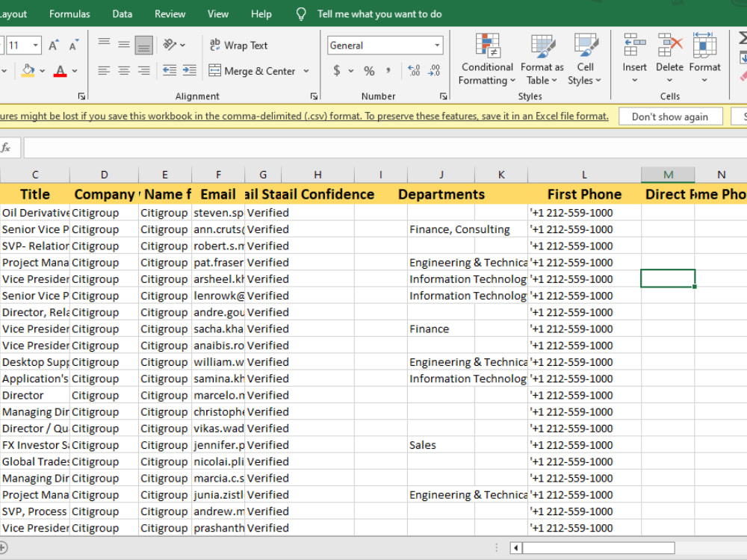This screenshot has width=747, height=560.
Task: Click Increase Decimal icon
Action: point(414,71)
